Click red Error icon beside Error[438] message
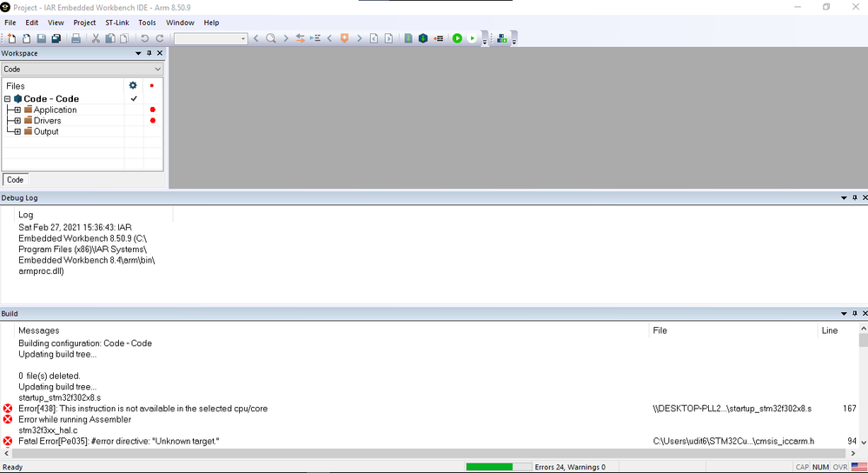 click(x=8, y=408)
